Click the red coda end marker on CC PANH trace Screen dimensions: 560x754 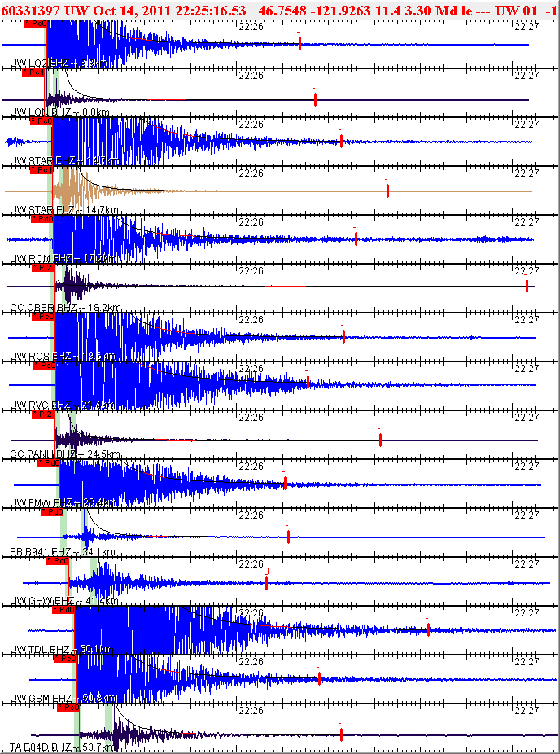380,440
